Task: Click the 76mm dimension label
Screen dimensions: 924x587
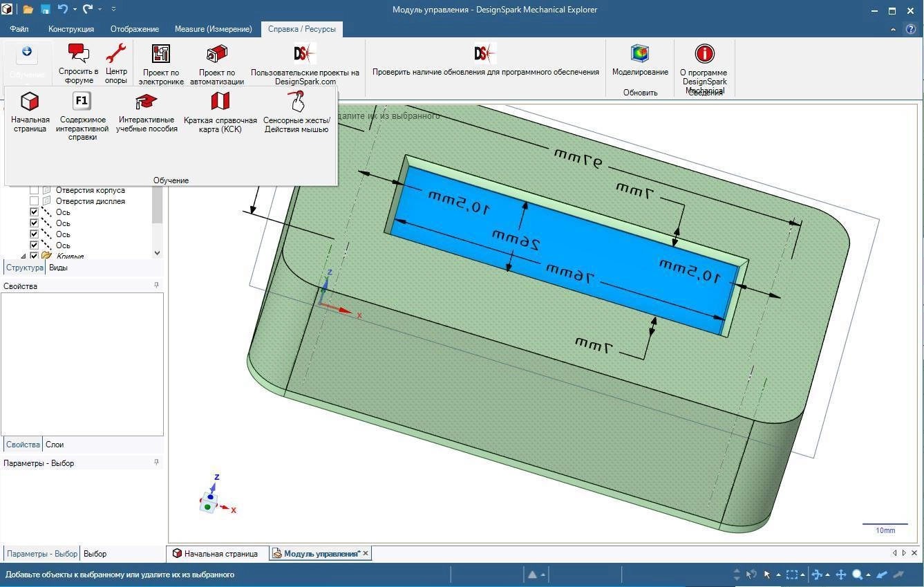Action: click(569, 273)
